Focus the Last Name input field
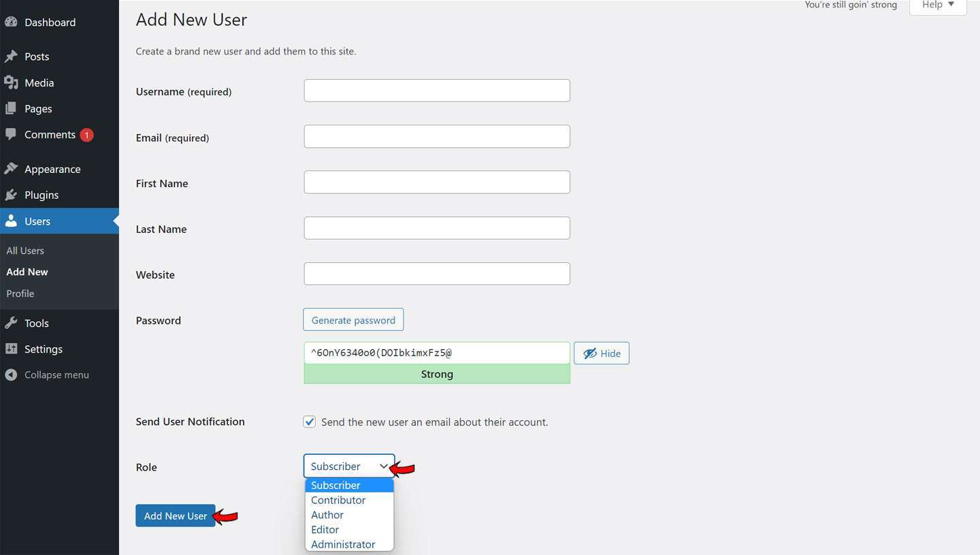 [437, 228]
